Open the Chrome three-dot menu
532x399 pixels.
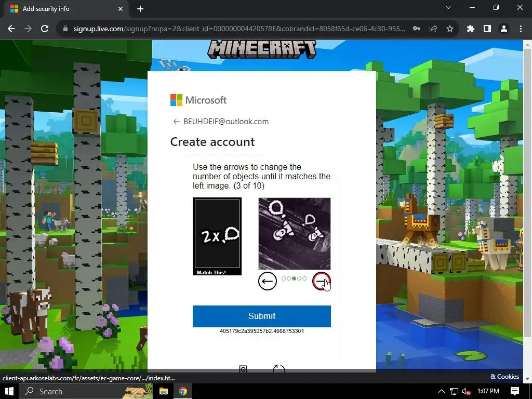(x=521, y=29)
